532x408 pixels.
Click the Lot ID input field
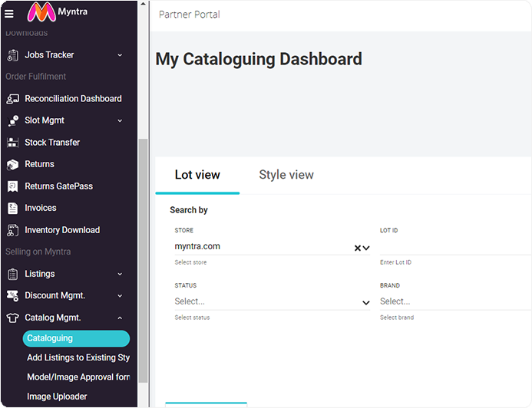[453, 247]
